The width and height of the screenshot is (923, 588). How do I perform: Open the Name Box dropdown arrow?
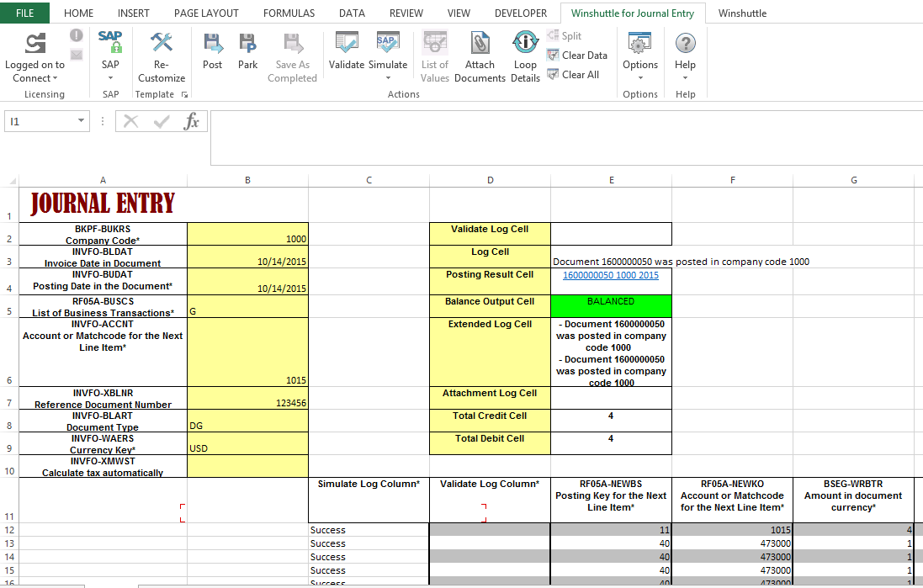pos(82,121)
